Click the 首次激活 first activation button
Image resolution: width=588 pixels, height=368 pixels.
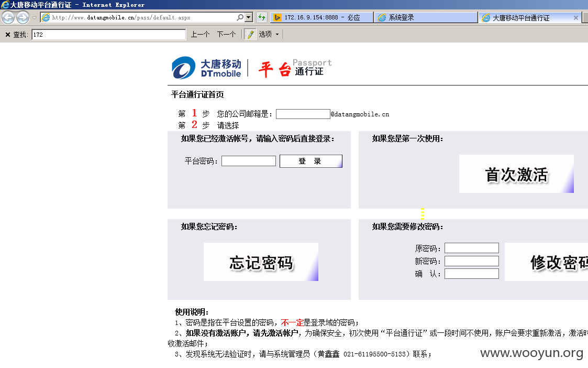tap(516, 174)
